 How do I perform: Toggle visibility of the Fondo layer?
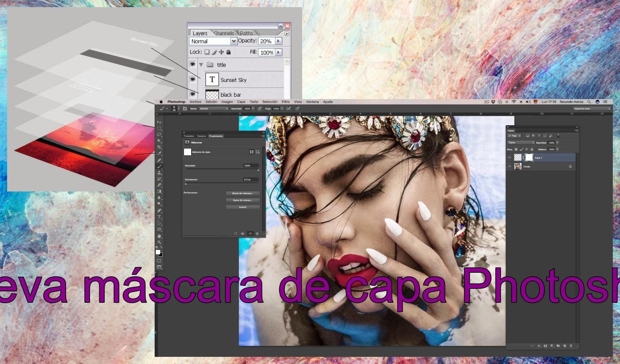click(x=509, y=166)
